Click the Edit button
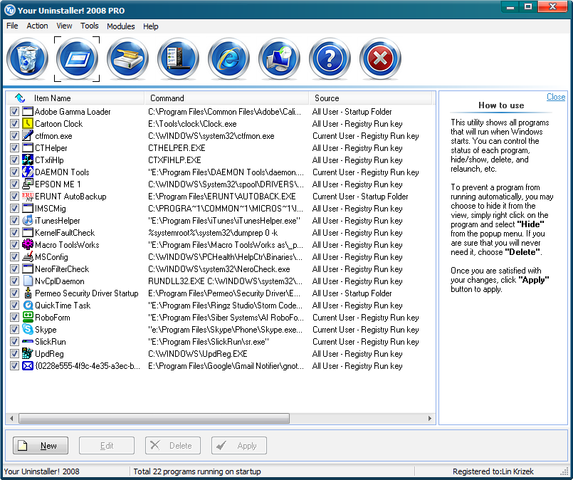The image size is (573, 480). point(107,445)
